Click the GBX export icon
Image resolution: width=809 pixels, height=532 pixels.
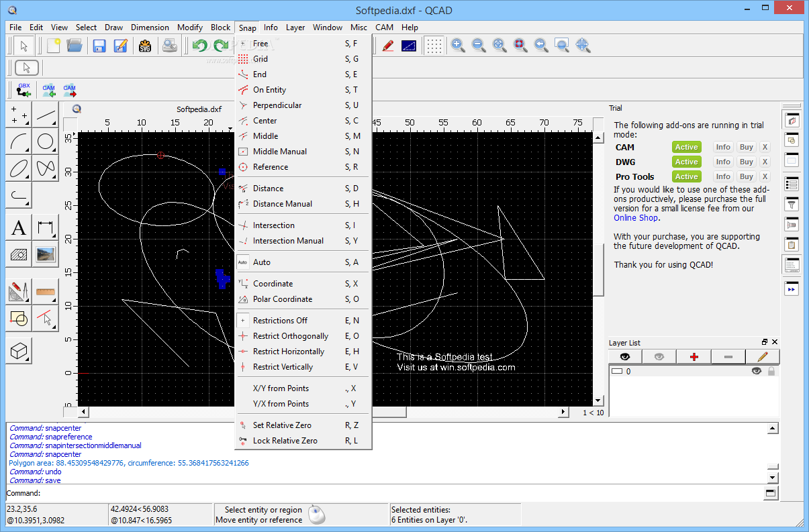tap(24, 89)
